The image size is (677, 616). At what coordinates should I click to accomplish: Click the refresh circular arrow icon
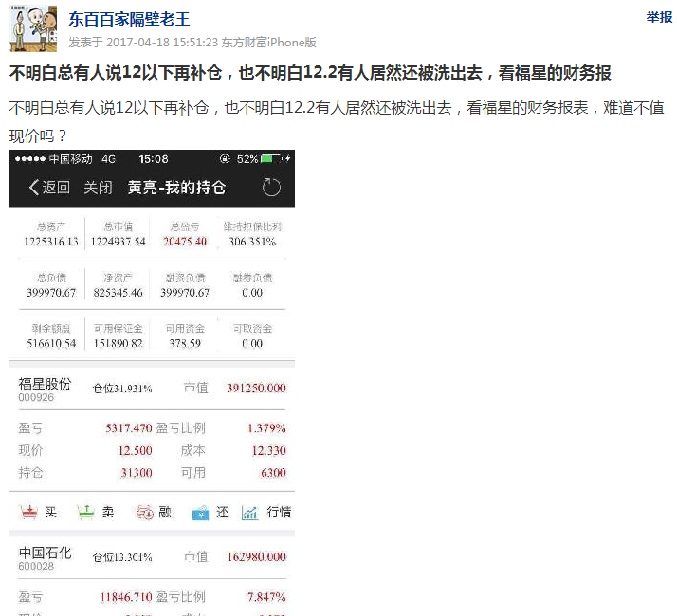(x=271, y=188)
